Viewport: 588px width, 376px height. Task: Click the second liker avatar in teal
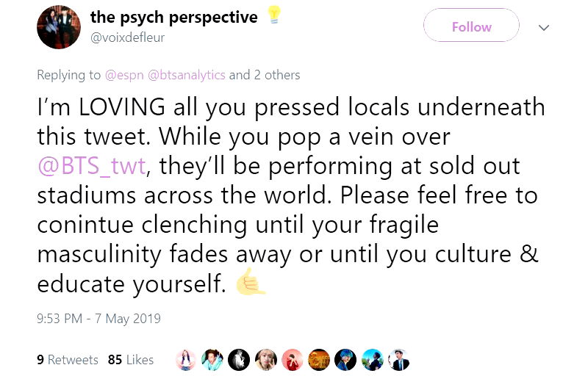pos(212,360)
